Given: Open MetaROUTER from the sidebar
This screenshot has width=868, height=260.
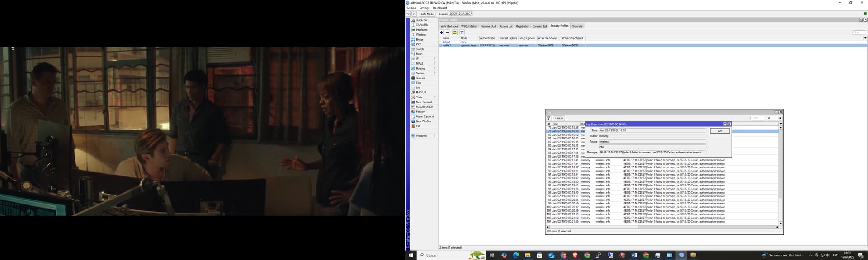Looking at the screenshot, I should coord(424,107).
